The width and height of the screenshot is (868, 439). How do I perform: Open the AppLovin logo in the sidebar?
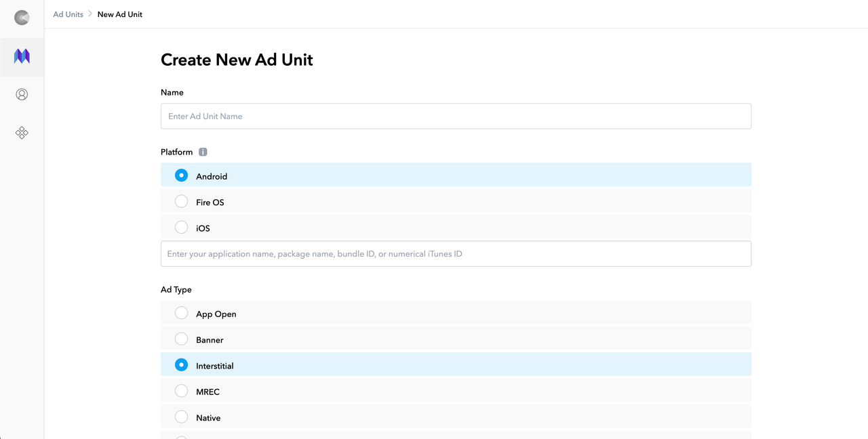point(22,18)
